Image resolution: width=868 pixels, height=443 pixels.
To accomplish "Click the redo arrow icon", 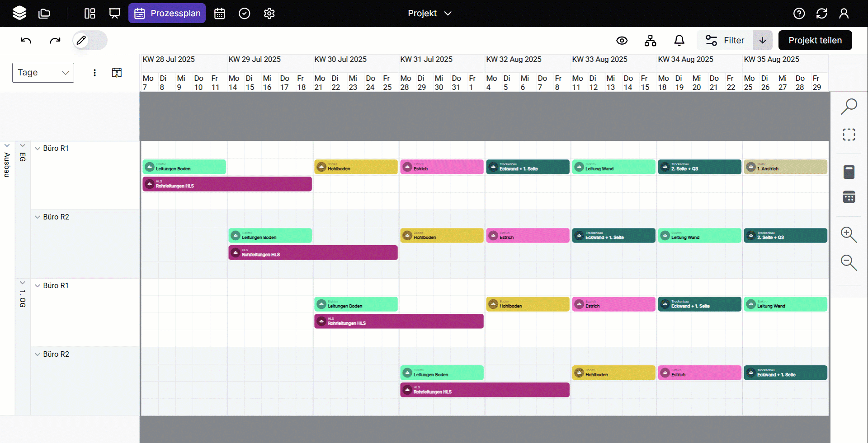I will coord(55,41).
